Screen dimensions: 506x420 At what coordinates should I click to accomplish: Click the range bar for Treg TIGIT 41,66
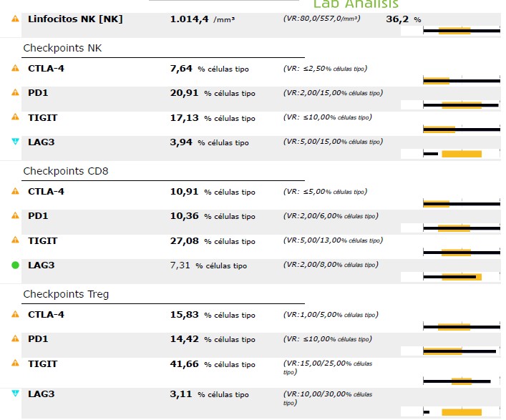461,381
